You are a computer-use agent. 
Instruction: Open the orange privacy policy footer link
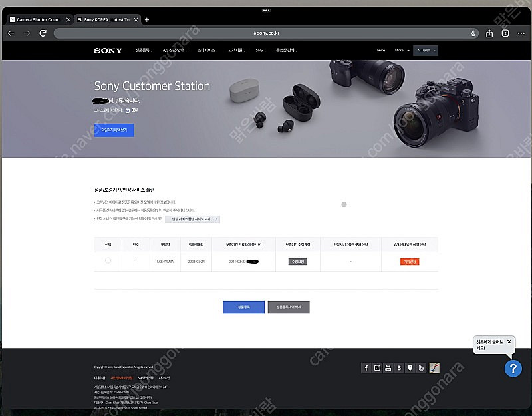[x=122, y=378]
